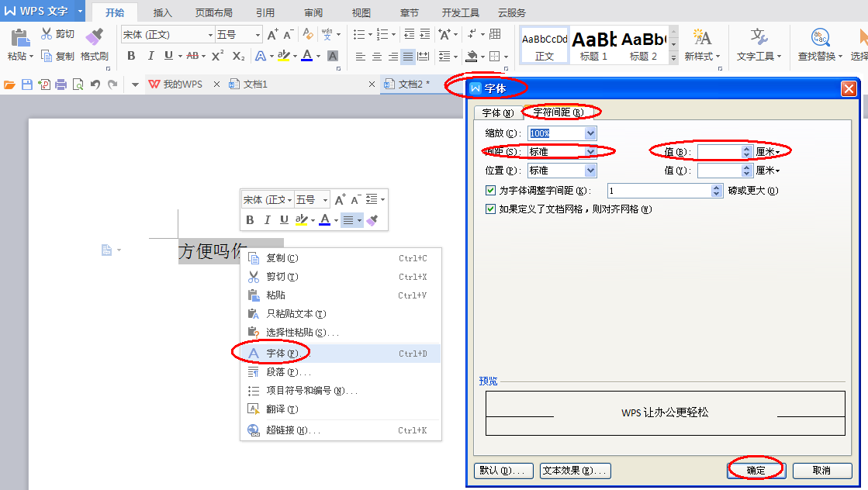Click the 取消 button in the font dialog
Screen dimensions: 868x490
coord(822,471)
